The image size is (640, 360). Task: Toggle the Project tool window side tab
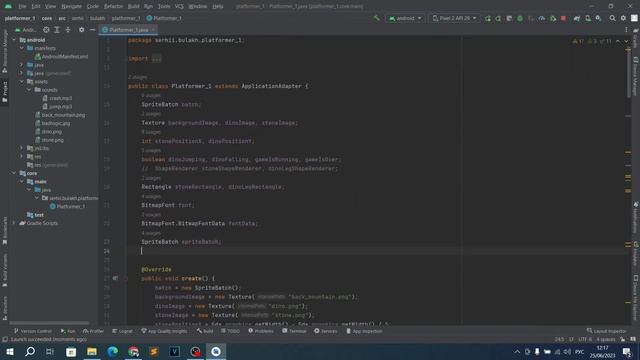click(4, 91)
